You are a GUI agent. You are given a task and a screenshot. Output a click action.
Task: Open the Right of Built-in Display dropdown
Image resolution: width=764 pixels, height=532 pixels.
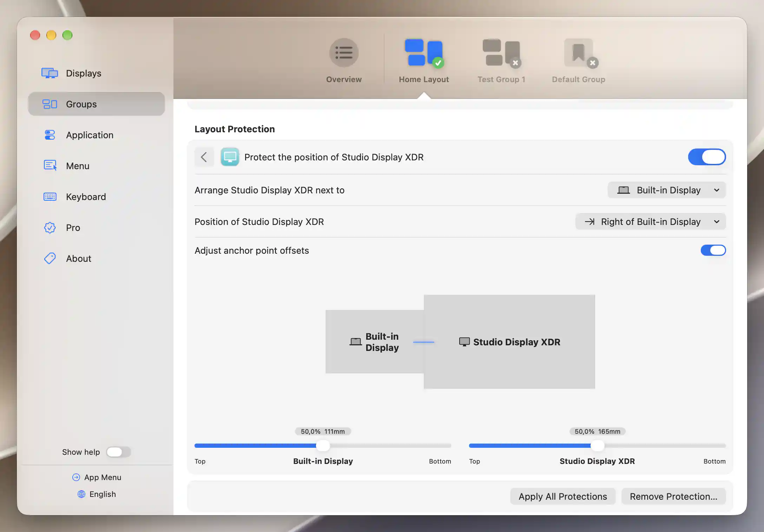coord(650,222)
